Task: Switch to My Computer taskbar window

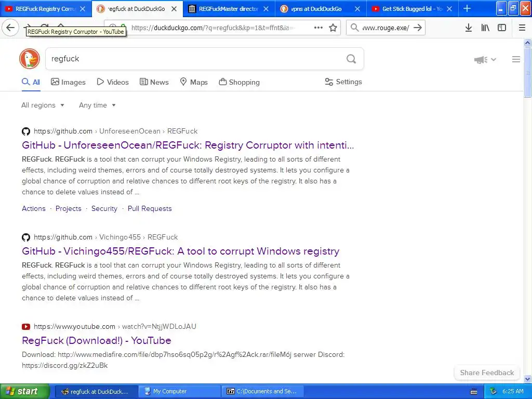Action: [x=180, y=392]
